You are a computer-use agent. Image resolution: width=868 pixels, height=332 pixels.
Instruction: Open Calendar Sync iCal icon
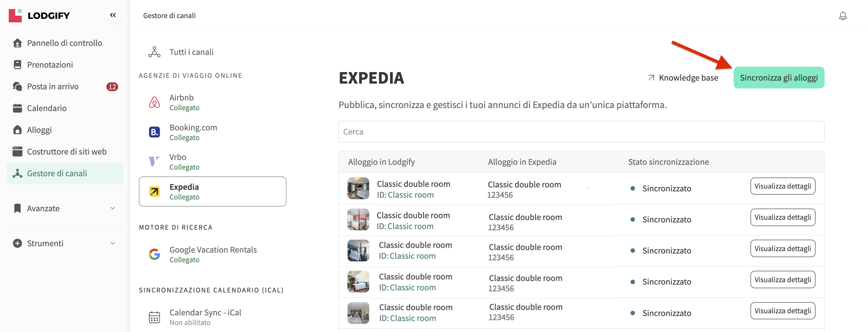(x=154, y=317)
